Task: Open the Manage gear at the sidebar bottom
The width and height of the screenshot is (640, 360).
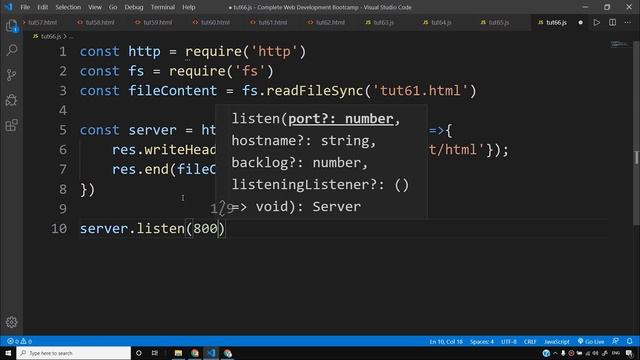Action: [x=11, y=322]
